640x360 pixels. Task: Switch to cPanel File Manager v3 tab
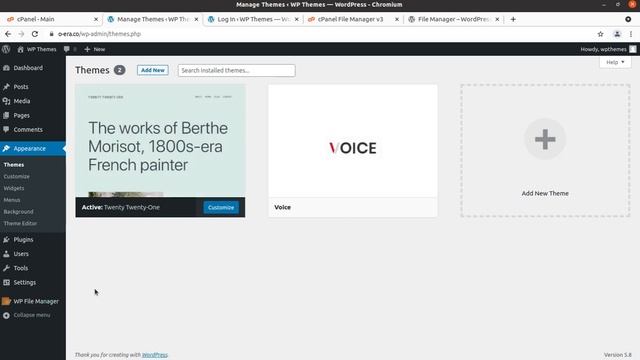(353, 19)
